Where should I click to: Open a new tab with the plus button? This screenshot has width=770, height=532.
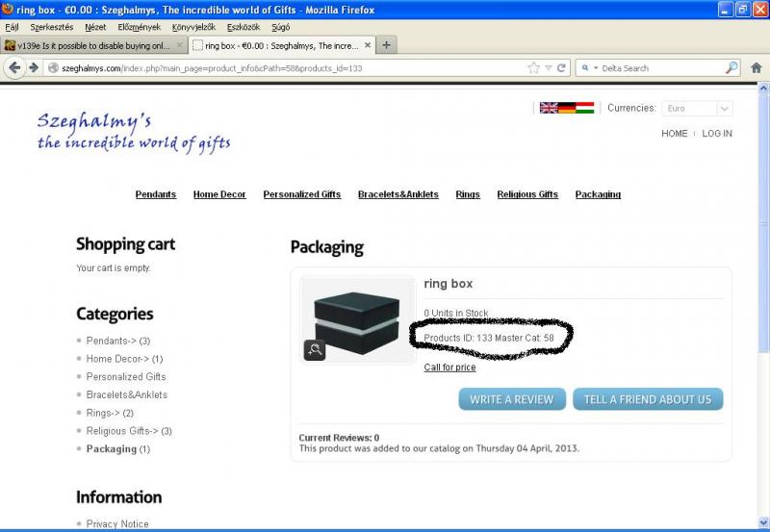tap(387, 45)
